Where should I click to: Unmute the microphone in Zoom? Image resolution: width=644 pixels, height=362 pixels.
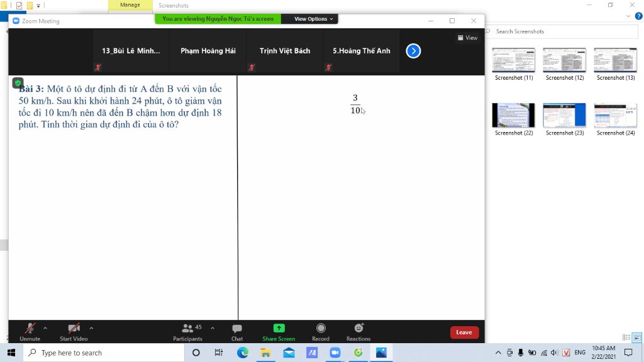[x=30, y=332]
